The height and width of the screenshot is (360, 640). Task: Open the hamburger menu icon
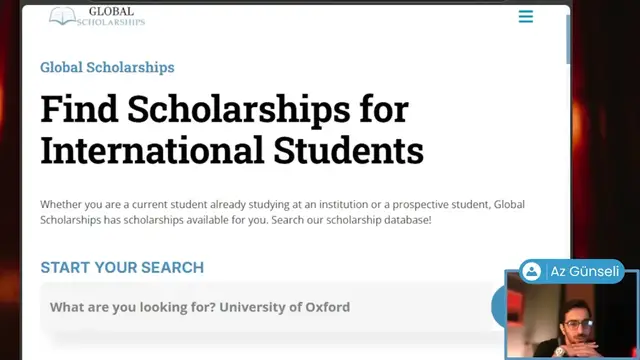526,16
